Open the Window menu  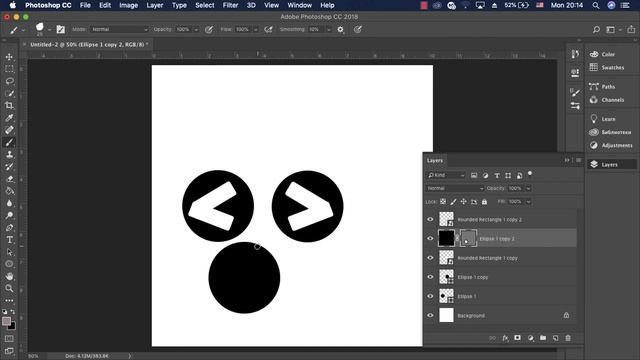tap(300, 5)
